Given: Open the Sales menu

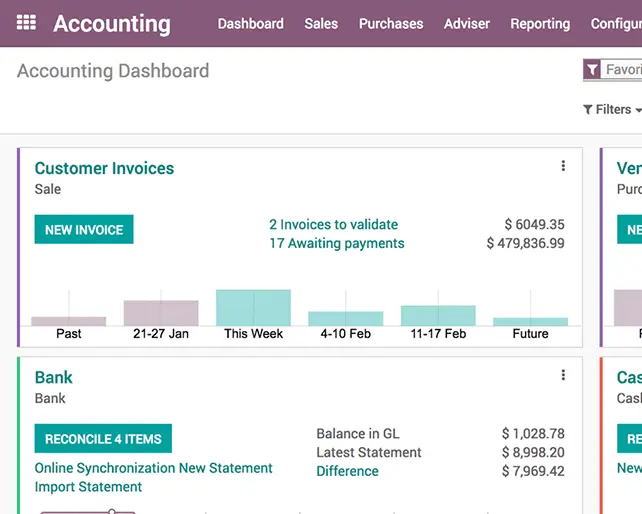Looking at the screenshot, I should click(321, 23).
